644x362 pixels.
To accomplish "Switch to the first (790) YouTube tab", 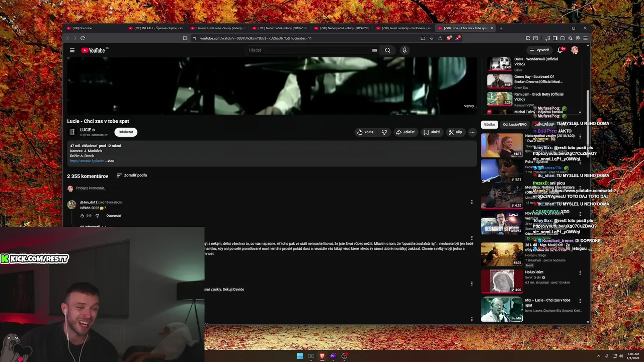I will (94, 28).
